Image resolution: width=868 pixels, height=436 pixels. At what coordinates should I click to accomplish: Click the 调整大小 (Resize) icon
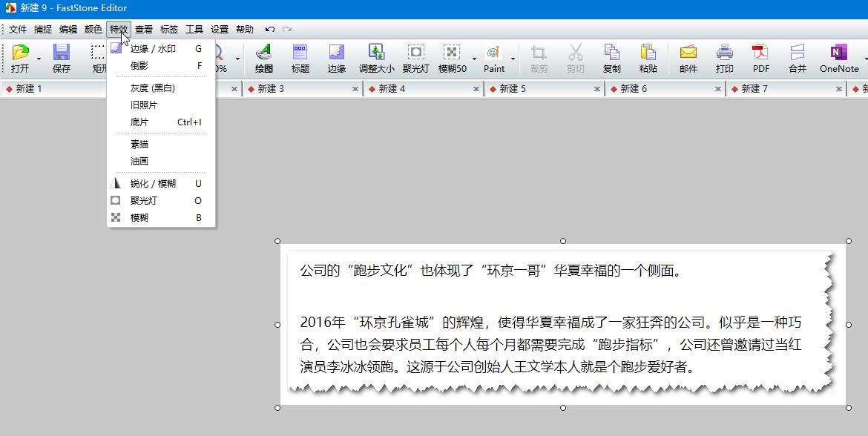[x=376, y=58]
